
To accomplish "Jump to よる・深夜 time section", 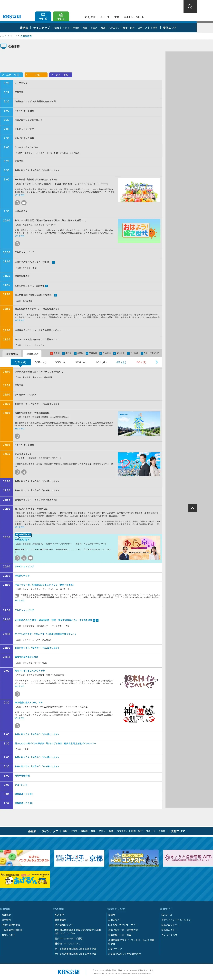I will pyautogui.click(x=60, y=75).
